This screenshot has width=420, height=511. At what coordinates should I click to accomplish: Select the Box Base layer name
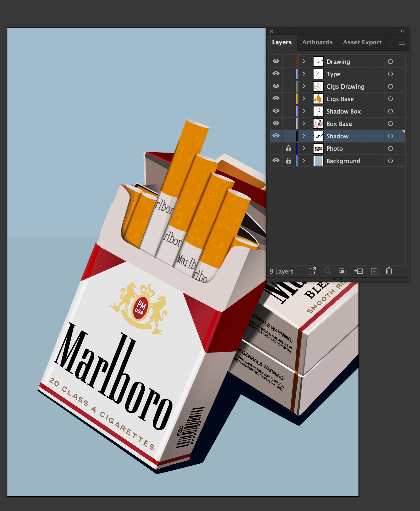(339, 124)
